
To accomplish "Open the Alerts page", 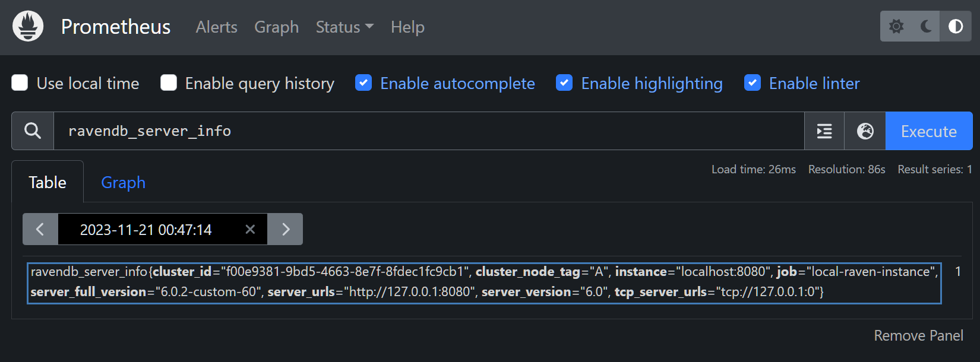I will [x=217, y=27].
